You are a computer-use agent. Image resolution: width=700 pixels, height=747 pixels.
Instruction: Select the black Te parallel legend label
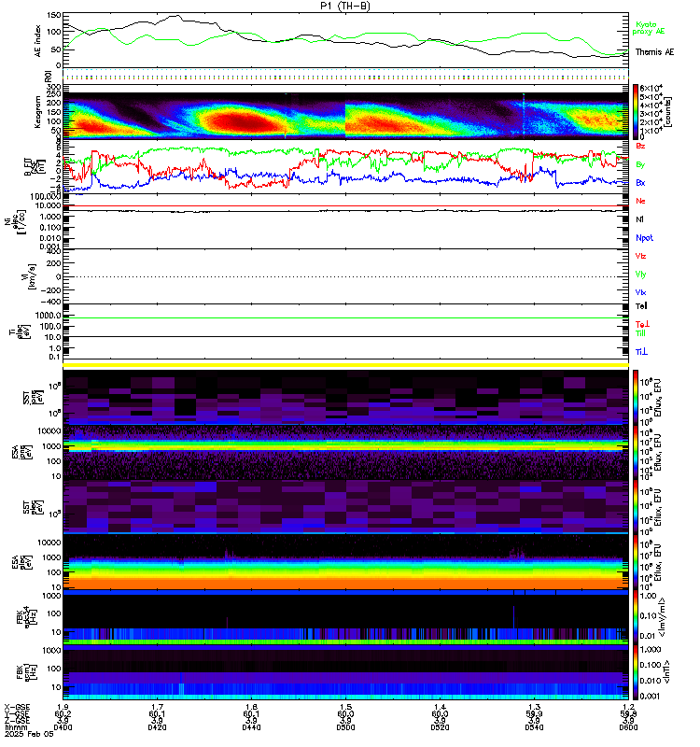(x=641, y=306)
